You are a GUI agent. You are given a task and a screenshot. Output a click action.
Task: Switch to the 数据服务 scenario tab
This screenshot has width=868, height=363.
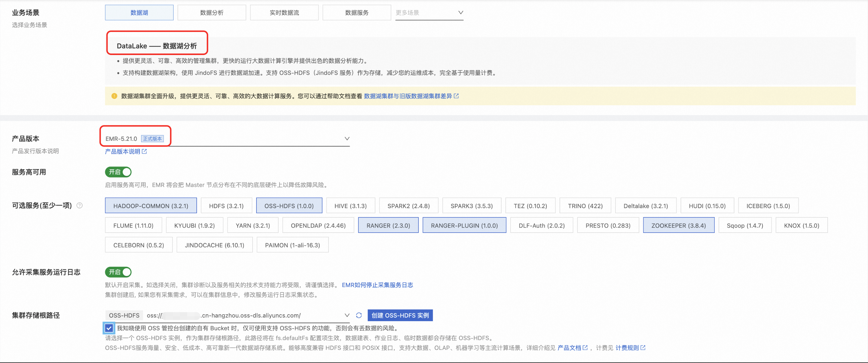tap(357, 13)
